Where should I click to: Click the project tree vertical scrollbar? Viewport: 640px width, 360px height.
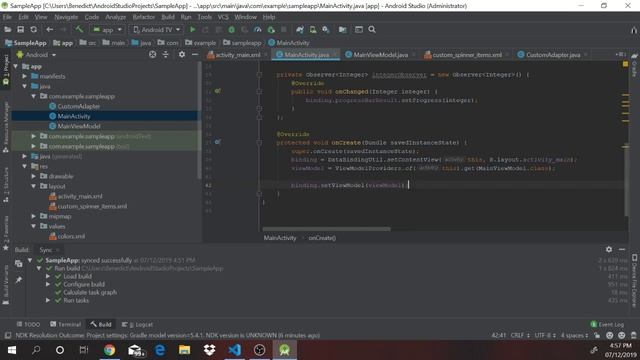pos(199,120)
